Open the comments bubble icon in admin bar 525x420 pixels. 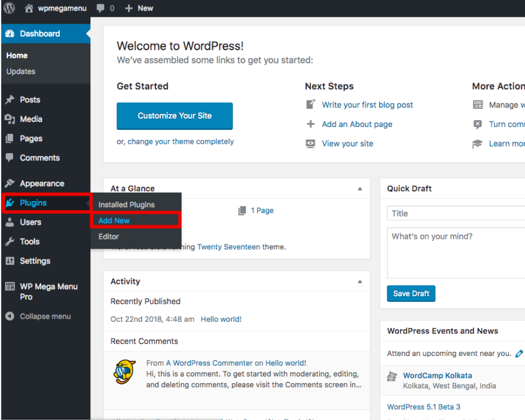pos(100,8)
